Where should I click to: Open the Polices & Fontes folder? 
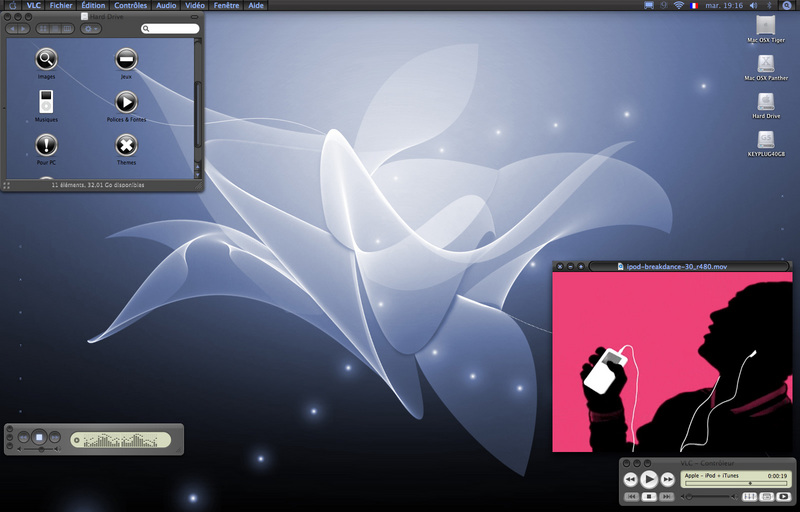126,102
